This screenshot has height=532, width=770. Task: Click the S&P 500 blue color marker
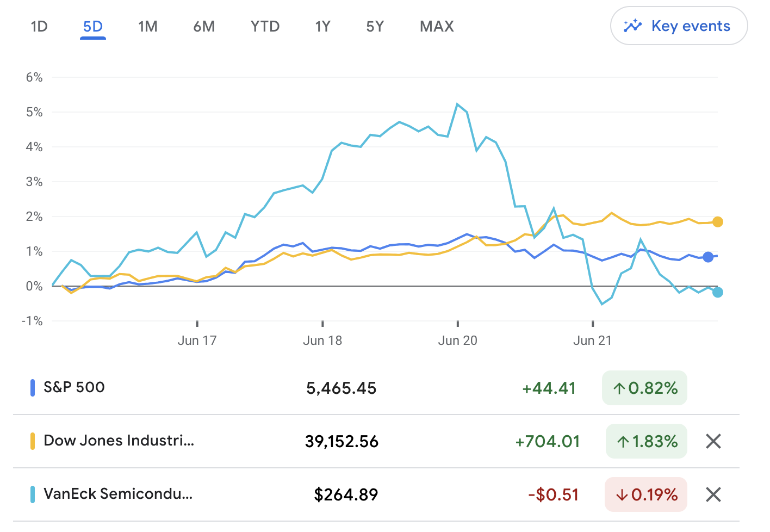[x=33, y=388]
